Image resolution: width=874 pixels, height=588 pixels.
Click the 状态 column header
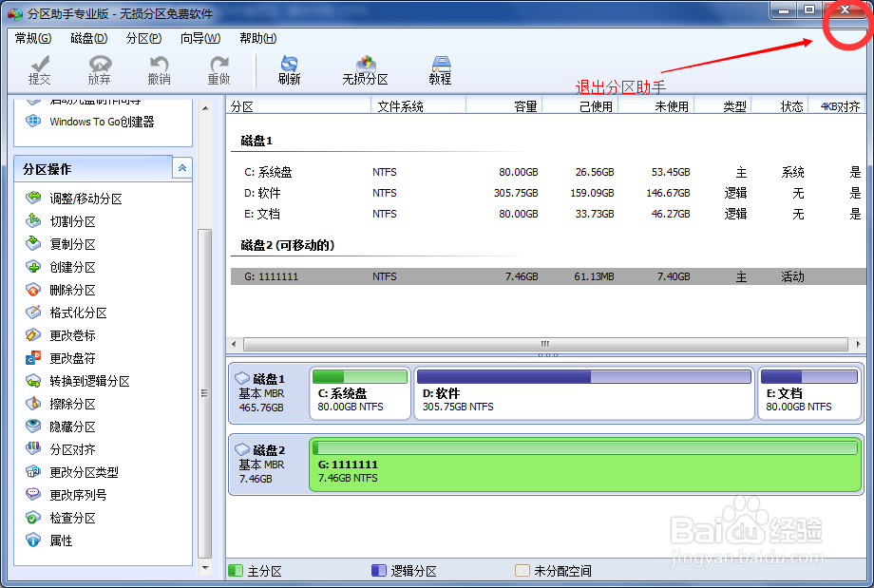click(x=780, y=105)
